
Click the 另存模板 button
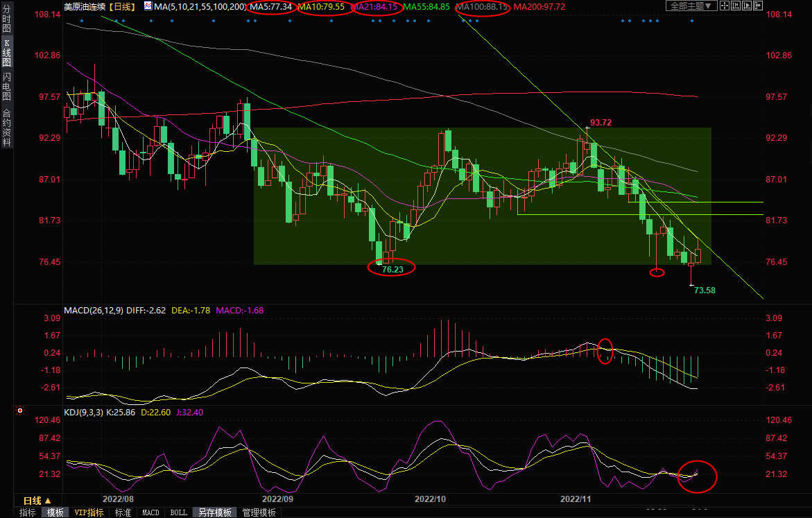pyautogui.click(x=215, y=512)
